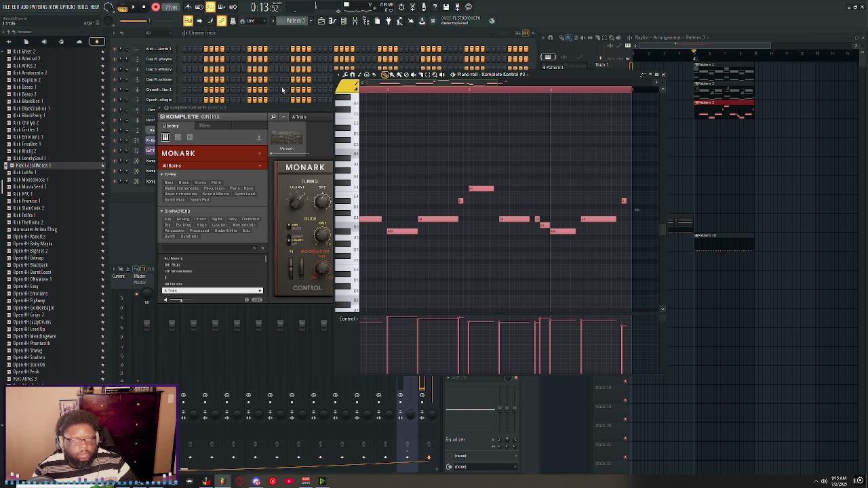Click the user content icon in Komplete Kontrol

click(258, 138)
